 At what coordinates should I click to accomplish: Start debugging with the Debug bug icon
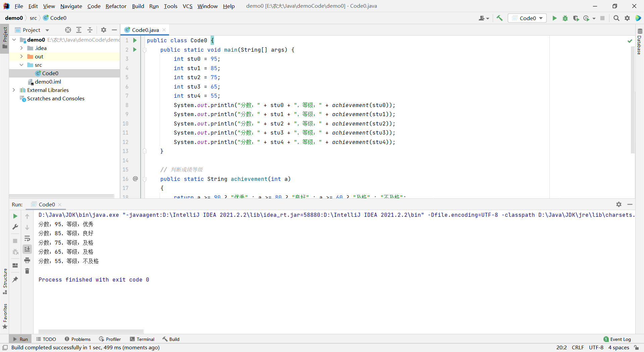[565, 18]
